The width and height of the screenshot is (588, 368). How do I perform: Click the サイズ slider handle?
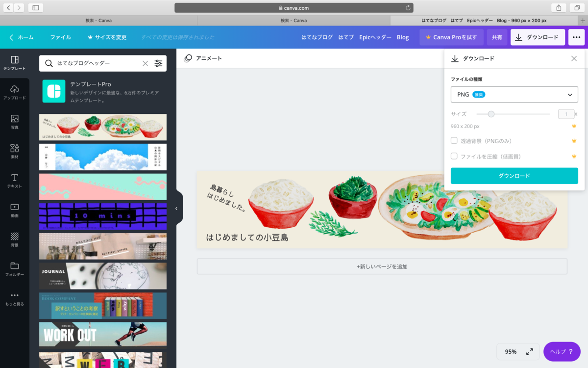click(491, 114)
